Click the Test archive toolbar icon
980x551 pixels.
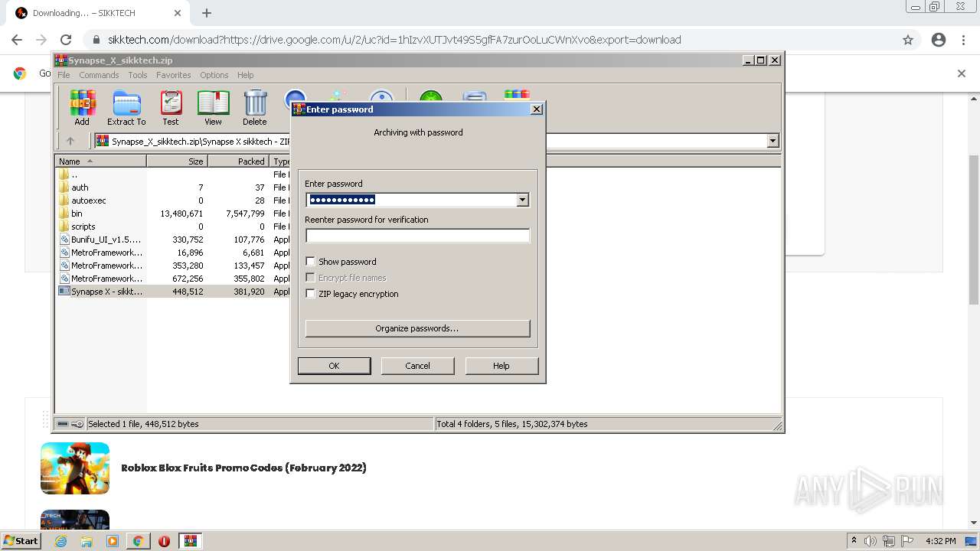171,107
